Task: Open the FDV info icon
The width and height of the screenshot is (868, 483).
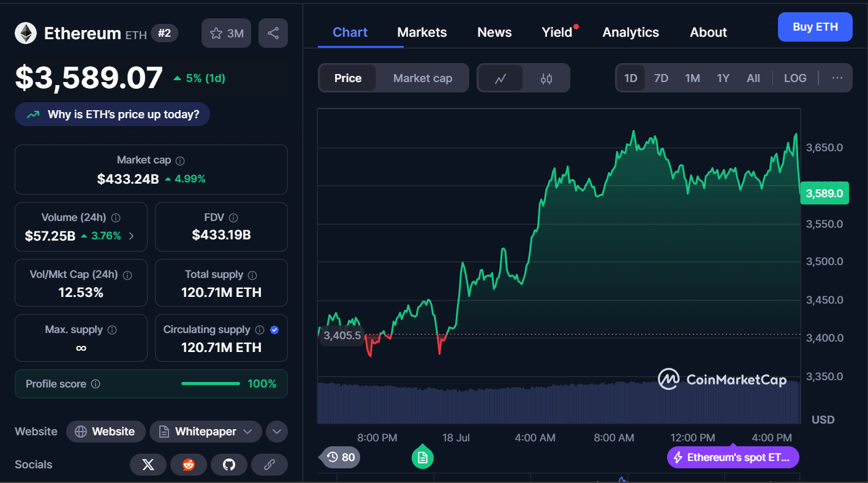Action: click(x=233, y=217)
